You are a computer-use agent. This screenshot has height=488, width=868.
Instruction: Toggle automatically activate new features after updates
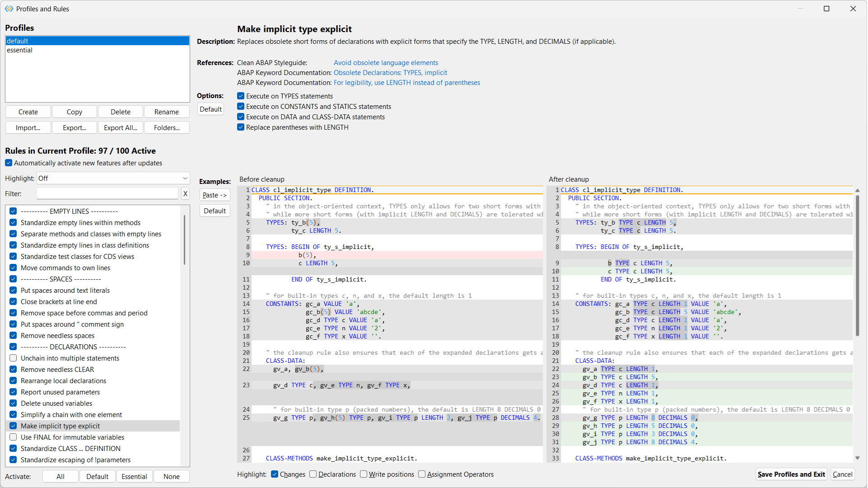pos(9,163)
